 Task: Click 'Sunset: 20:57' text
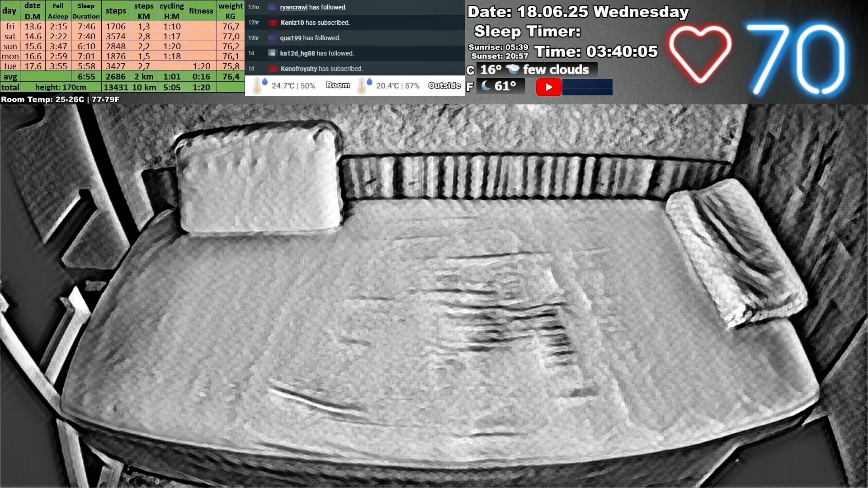coord(500,56)
